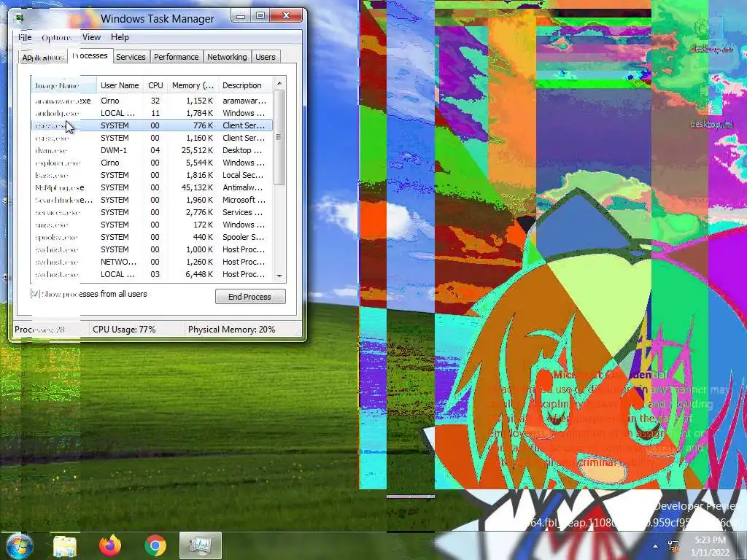Click Desktop ... description cell

tap(242, 150)
